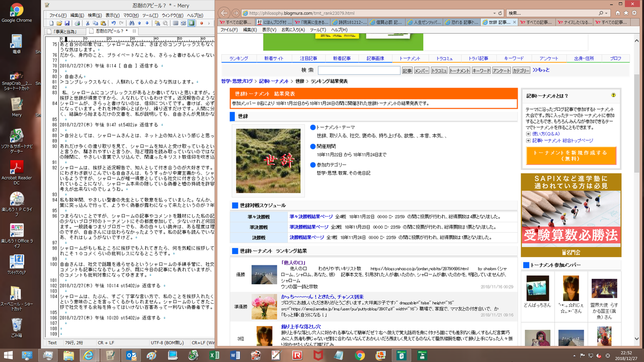Viewport: 644px width, 362px height.
Task: Click the トーナメント navigation tab on page
Action: pos(410,58)
